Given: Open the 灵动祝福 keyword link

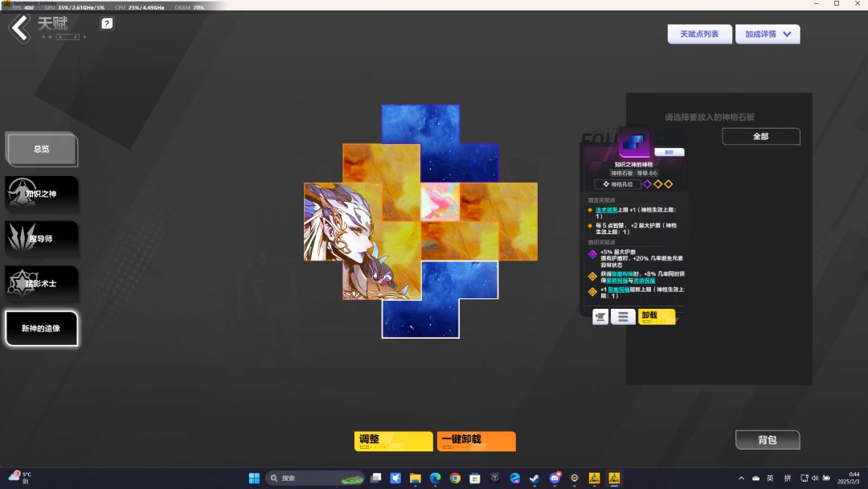Looking at the screenshot, I should (644, 281).
